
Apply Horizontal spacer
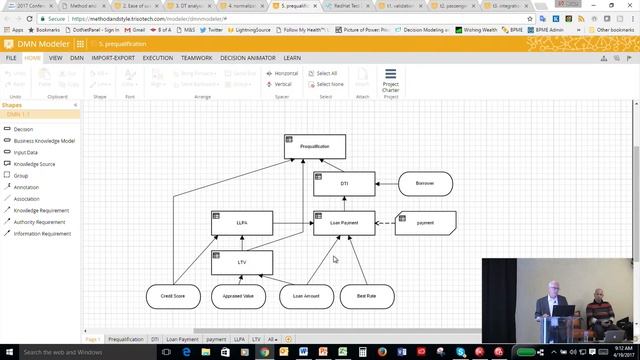[282, 73]
